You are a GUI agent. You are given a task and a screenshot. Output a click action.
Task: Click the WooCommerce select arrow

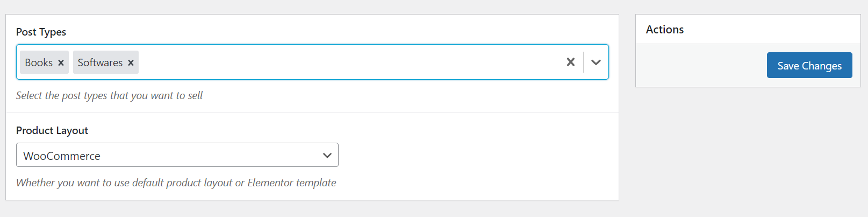tap(327, 156)
